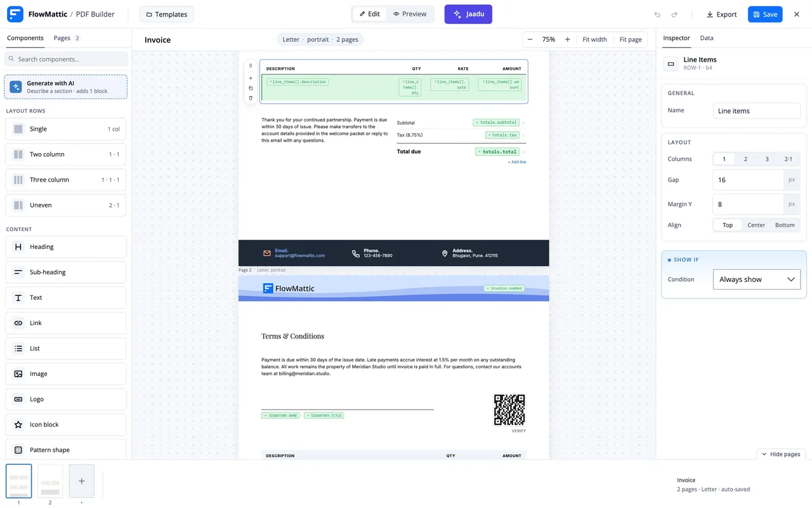This screenshot has width=812, height=508.
Task: Click the + Add line link in totals
Action: pos(516,162)
